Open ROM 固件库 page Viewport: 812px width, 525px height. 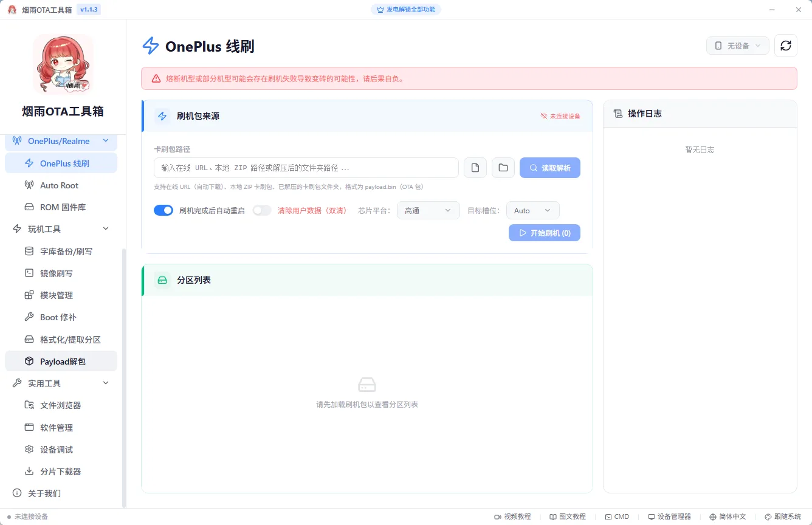61,207
